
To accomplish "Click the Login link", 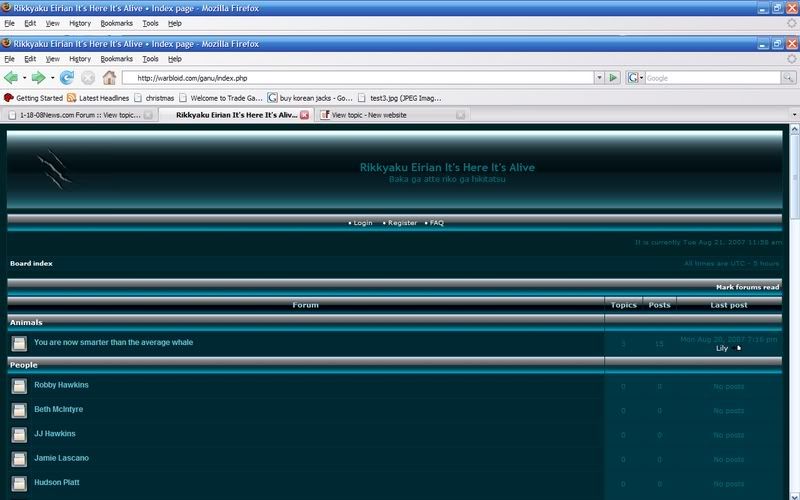I will [x=363, y=223].
